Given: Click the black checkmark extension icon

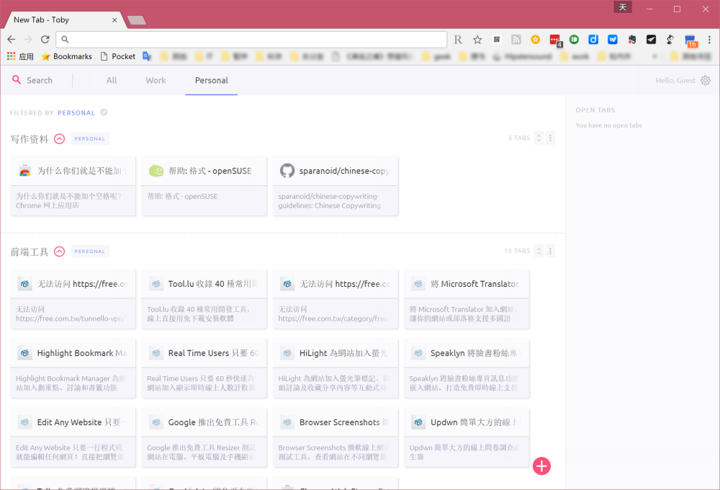Looking at the screenshot, I should pos(651,40).
